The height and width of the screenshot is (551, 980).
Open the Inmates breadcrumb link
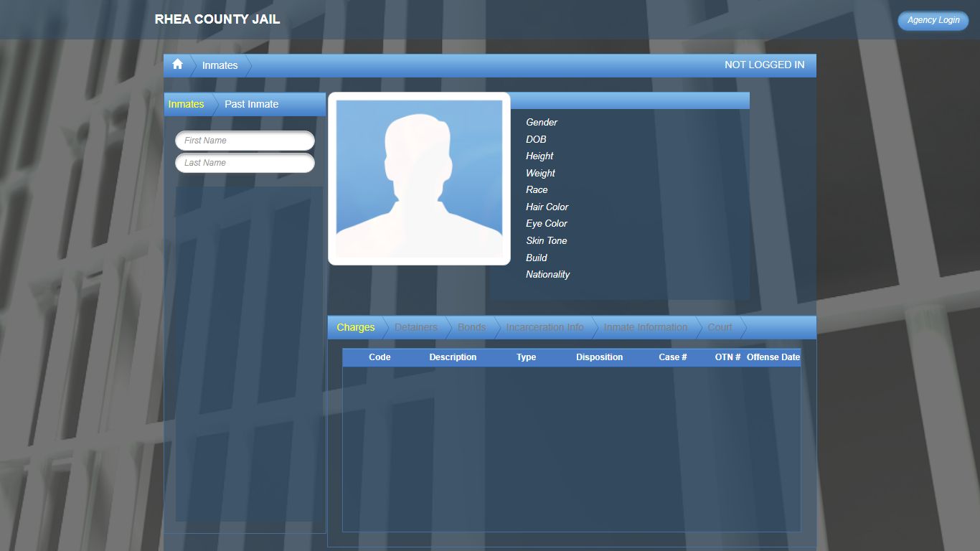tap(220, 65)
